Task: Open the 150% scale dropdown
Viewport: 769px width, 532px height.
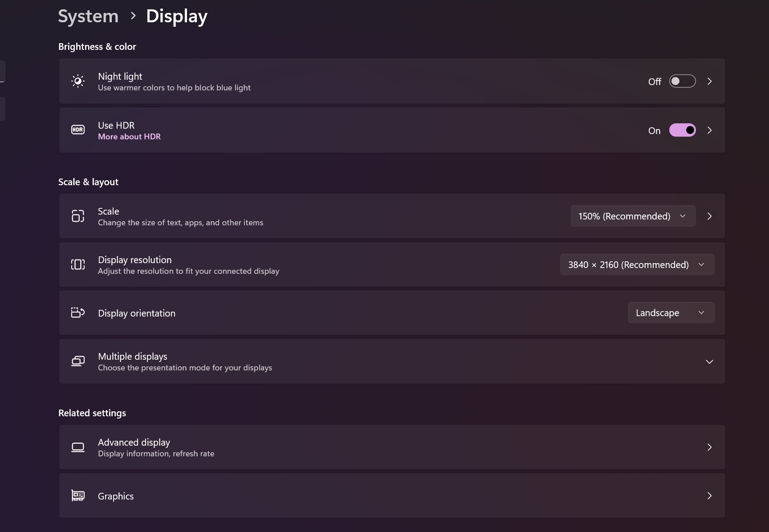Action: point(633,216)
